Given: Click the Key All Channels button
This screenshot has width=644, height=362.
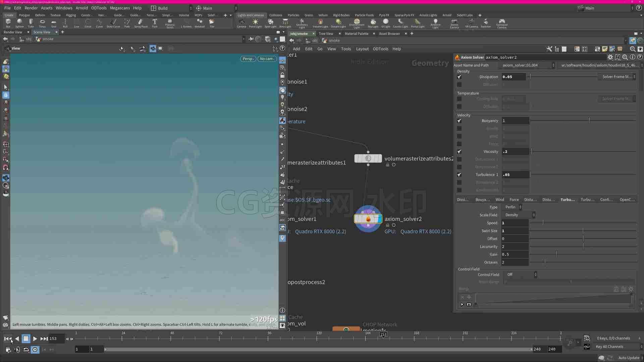Looking at the screenshot, I should 609,347.
